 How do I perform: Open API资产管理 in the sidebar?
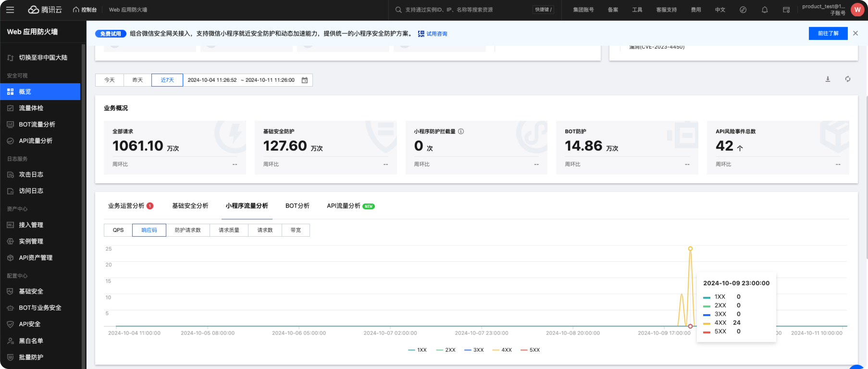point(40,257)
